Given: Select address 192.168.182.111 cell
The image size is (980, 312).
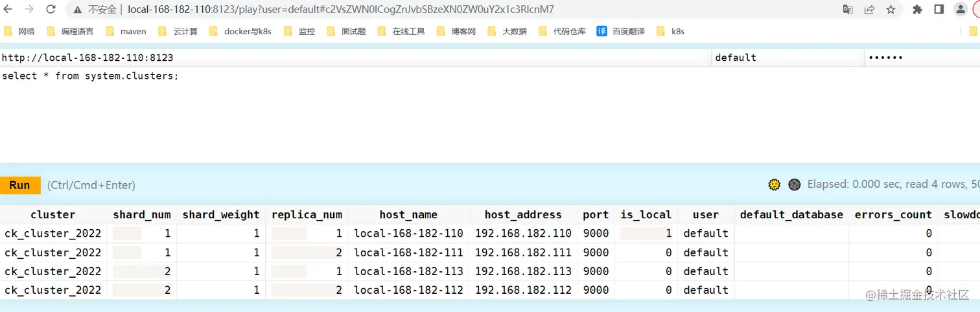Looking at the screenshot, I should pos(523,252).
